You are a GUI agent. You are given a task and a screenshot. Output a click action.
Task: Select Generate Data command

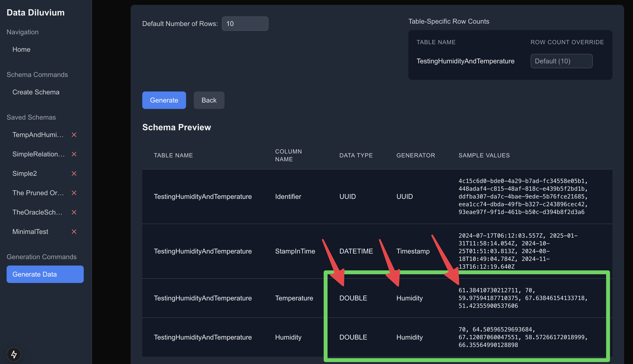(x=45, y=274)
